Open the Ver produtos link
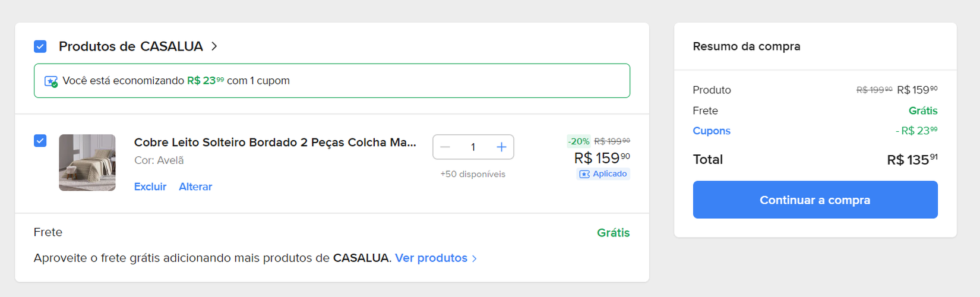980x297 pixels. (431, 258)
